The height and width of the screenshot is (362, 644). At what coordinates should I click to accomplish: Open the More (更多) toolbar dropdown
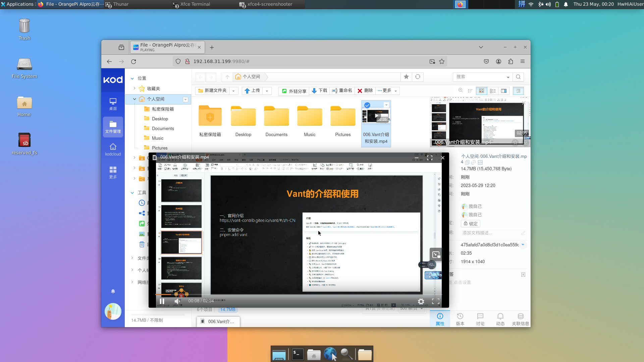coord(387,90)
